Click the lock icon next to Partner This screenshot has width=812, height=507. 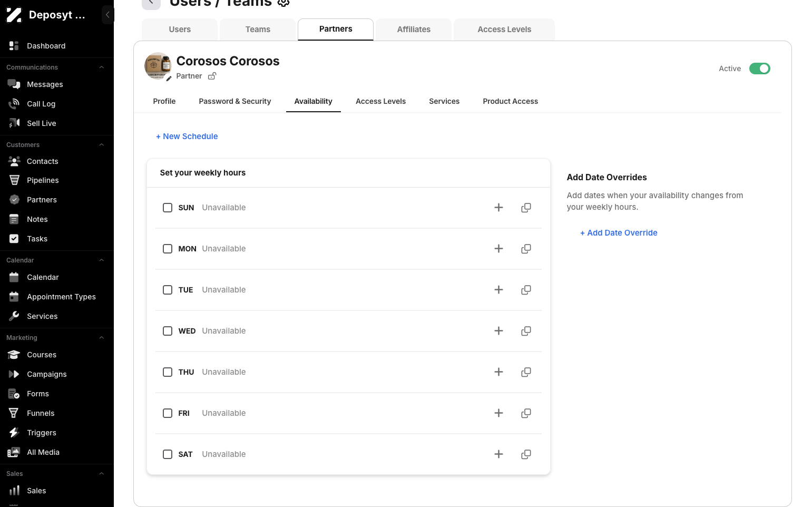coord(212,76)
